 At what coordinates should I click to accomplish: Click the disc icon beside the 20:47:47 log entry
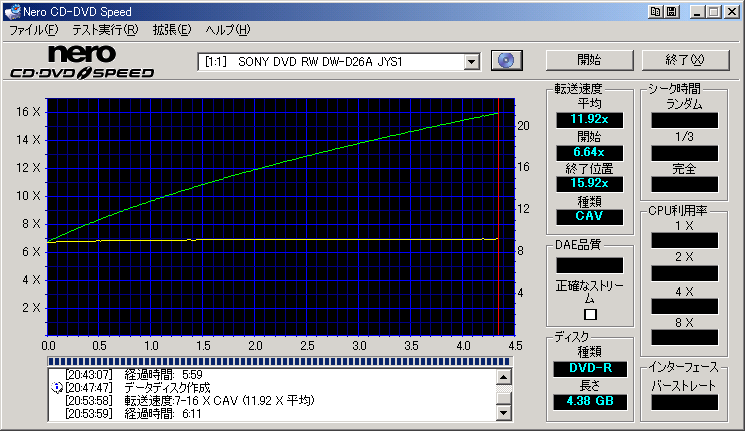point(57,387)
